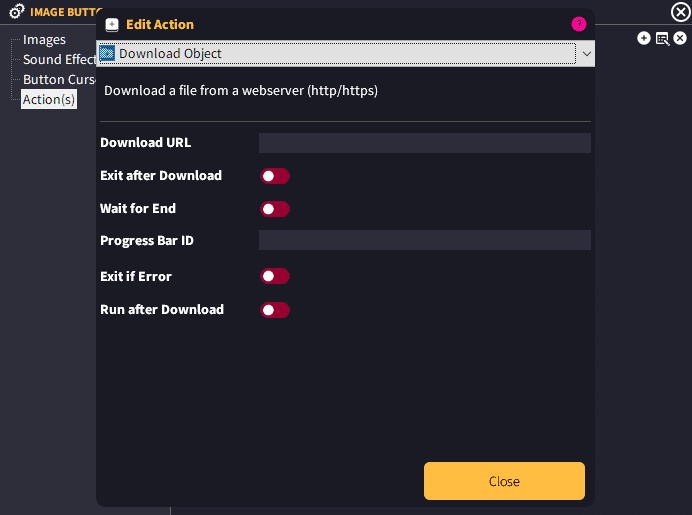Image resolution: width=692 pixels, height=515 pixels.
Task: Select the Action(s) tree item
Action: coord(49,99)
